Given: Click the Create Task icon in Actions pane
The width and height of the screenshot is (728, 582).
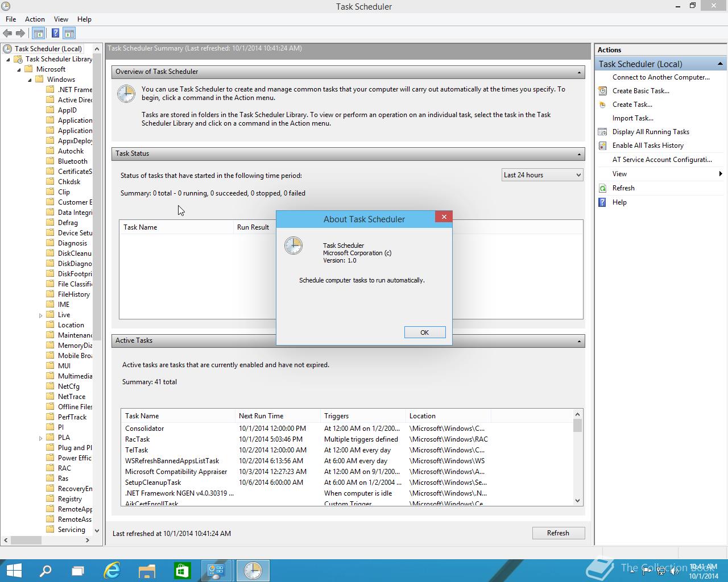Looking at the screenshot, I should pyautogui.click(x=602, y=105).
